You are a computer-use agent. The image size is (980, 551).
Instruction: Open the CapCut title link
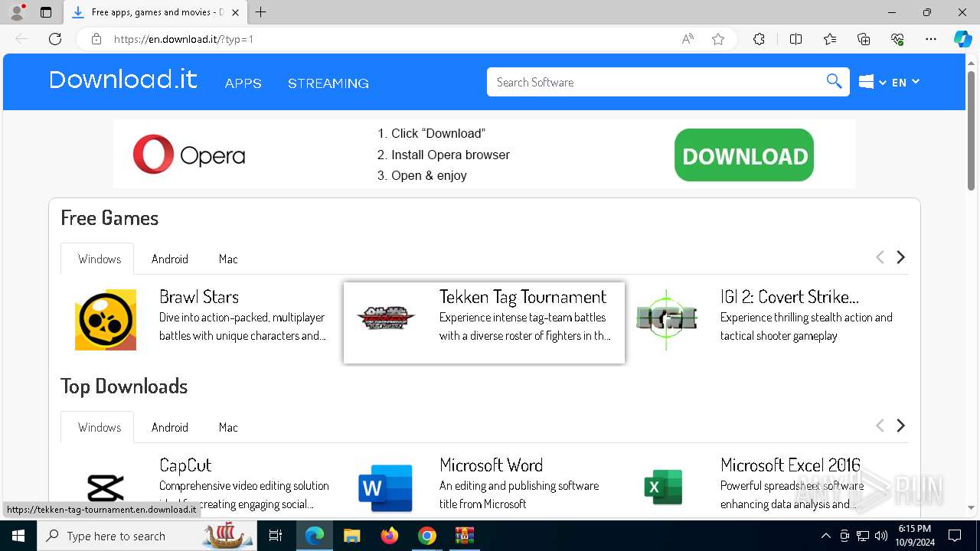(x=185, y=465)
